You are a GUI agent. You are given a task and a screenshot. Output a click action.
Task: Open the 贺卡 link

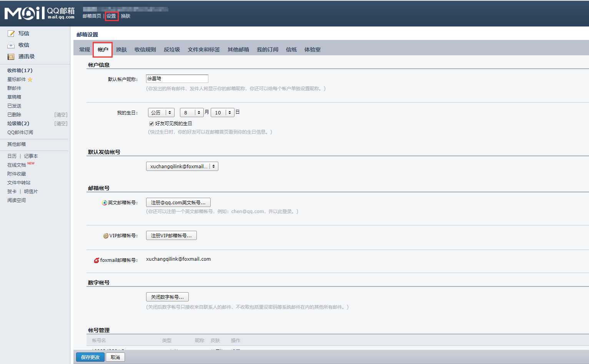pos(12,192)
